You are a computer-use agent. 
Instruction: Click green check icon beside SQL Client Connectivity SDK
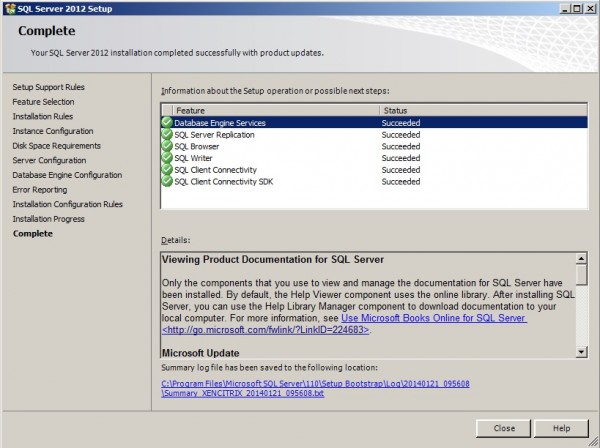point(167,181)
